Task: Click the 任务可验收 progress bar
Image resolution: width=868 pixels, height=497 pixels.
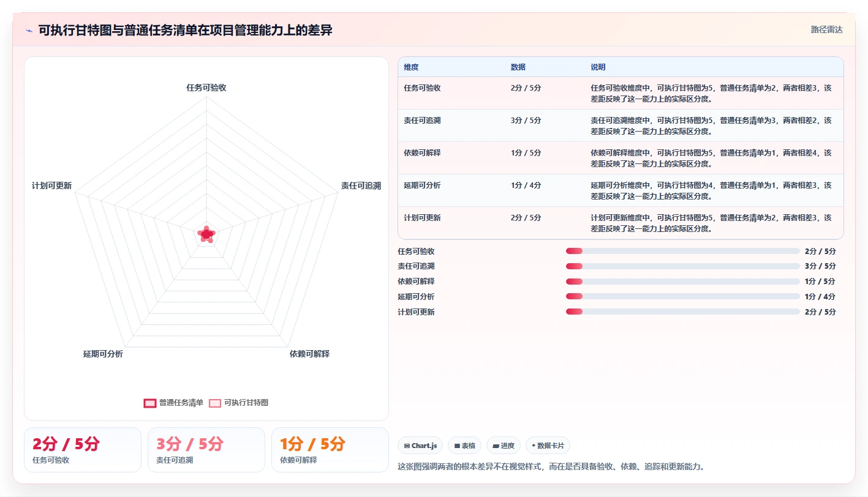Action: pos(683,251)
